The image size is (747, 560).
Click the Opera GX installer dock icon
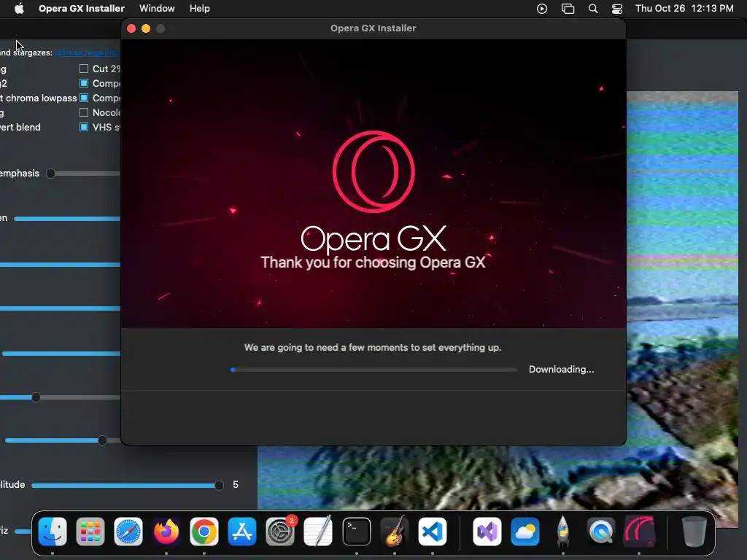click(639, 532)
